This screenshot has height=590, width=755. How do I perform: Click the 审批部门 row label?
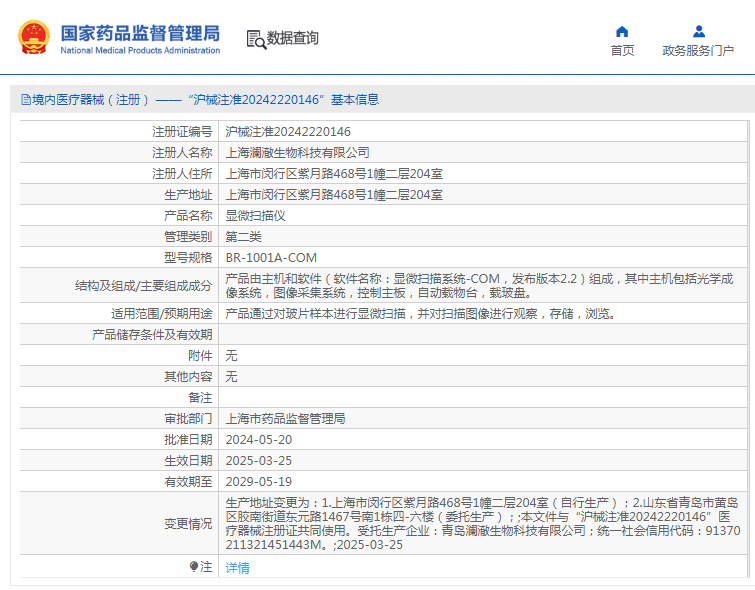point(188,419)
